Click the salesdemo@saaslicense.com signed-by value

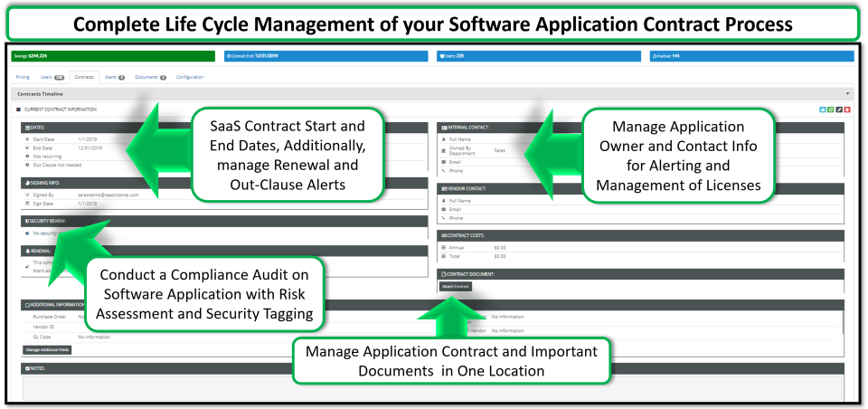pos(108,195)
